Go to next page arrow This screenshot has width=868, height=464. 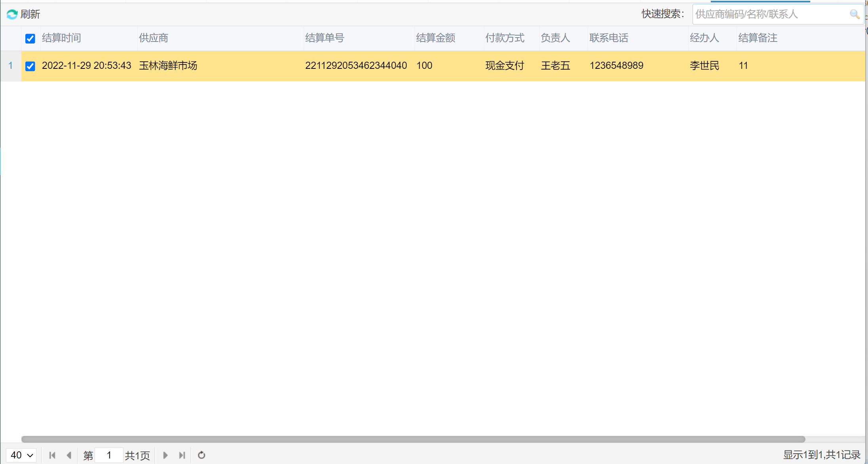point(166,455)
